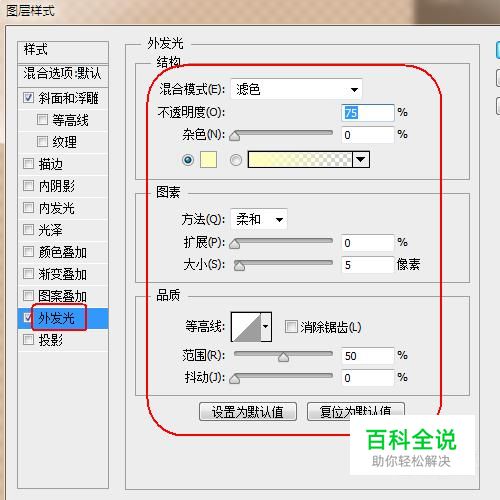The image size is (500, 500).
Task: Click the 大小 pixel value field
Action: click(368, 265)
